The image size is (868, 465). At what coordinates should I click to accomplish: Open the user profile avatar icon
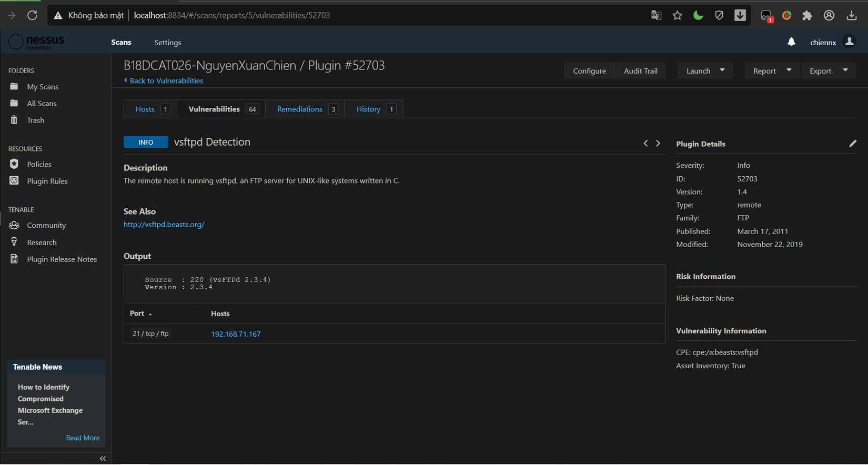point(849,42)
